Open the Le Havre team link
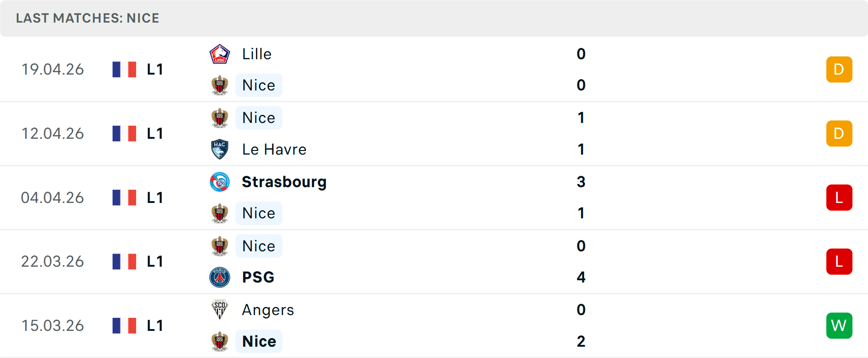This screenshot has height=358, width=868. pos(274,149)
